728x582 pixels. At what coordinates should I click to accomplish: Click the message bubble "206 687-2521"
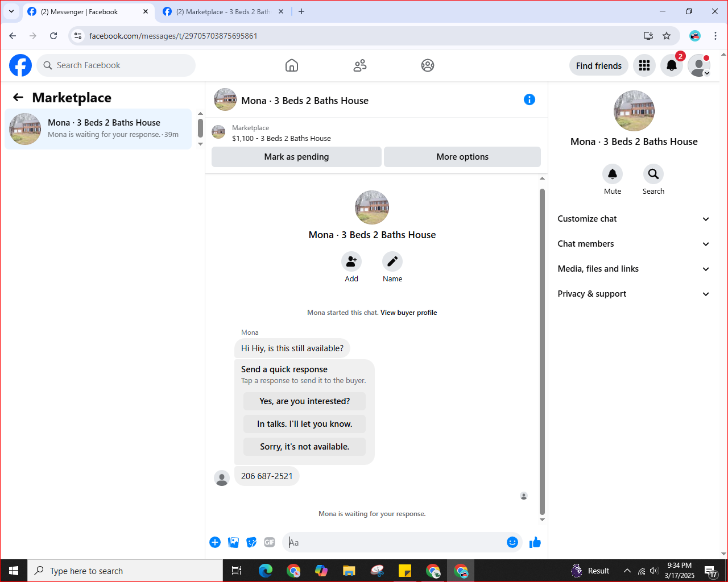click(267, 476)
